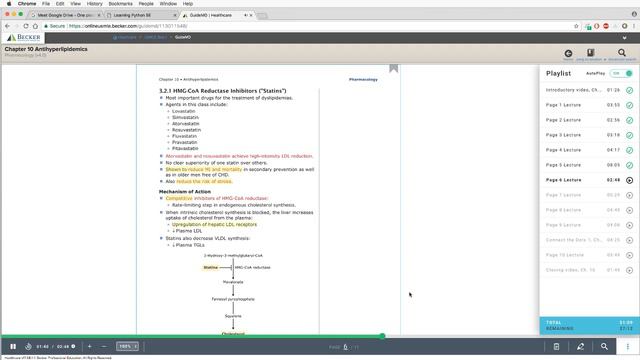Click play icon for Page 7 Lecture
This screenshot has height=360, width=640.
(629, 195)
